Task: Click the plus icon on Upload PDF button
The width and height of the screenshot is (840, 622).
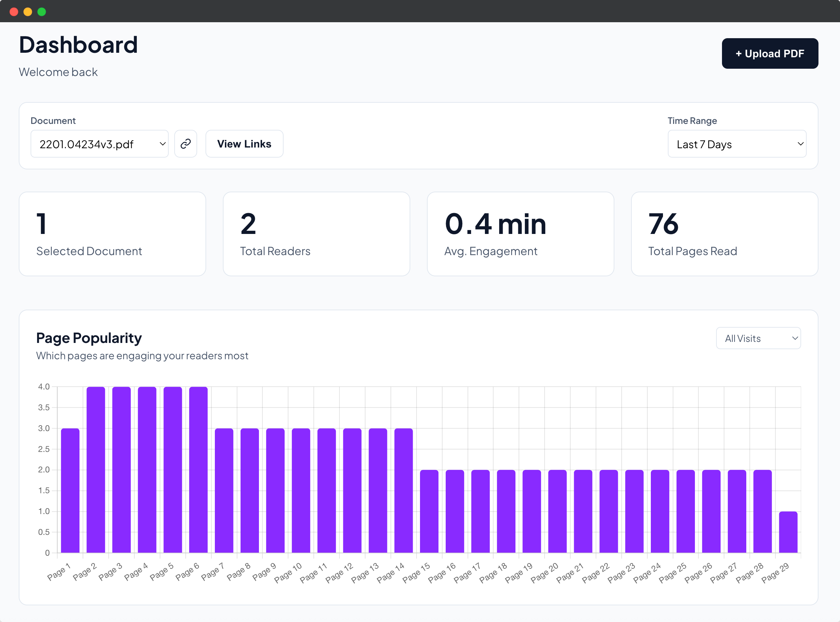Action: [739, 53]
